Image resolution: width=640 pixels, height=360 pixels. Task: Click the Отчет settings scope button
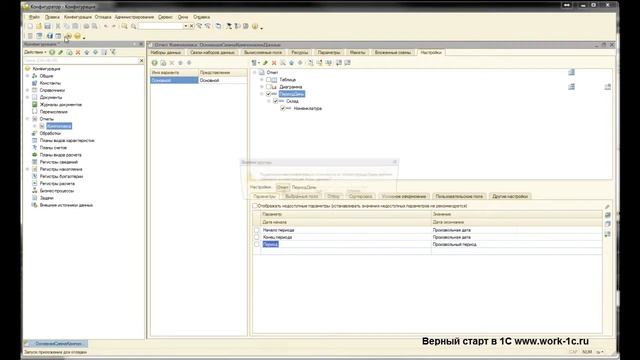(x=282, y=187)
